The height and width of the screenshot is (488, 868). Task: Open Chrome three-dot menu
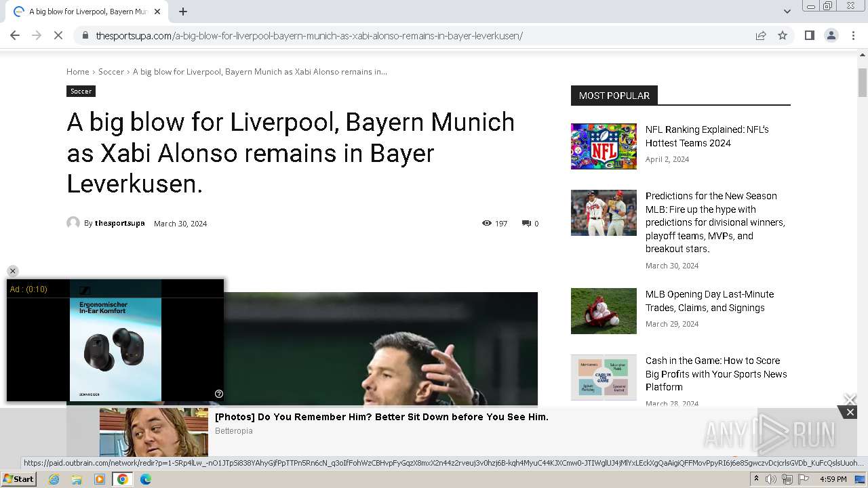[x=853, y=35]
